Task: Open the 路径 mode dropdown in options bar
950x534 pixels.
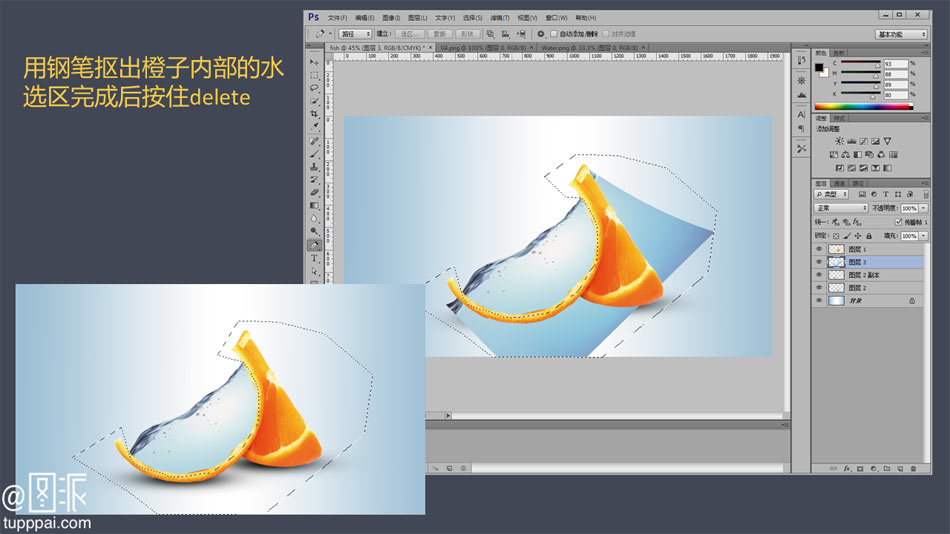Action: pos(355,34)
